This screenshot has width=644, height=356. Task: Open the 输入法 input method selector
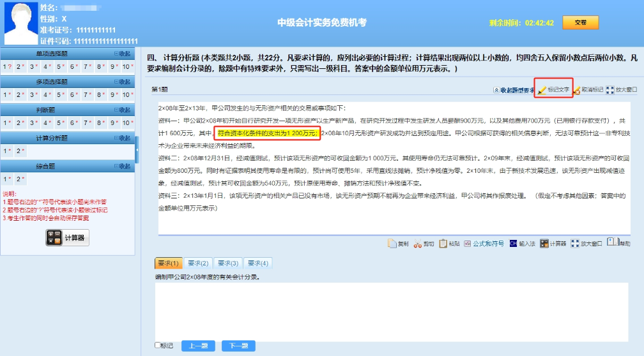point(523,244)
